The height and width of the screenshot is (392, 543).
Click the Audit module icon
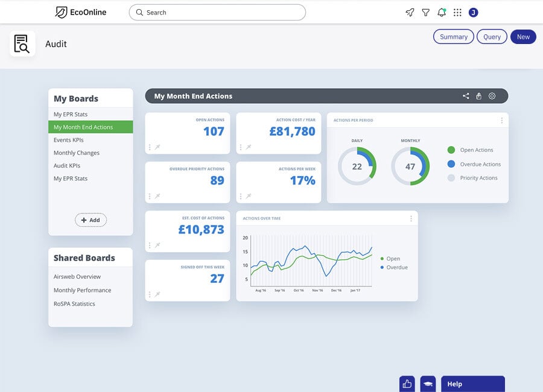[x=22, y=43]
